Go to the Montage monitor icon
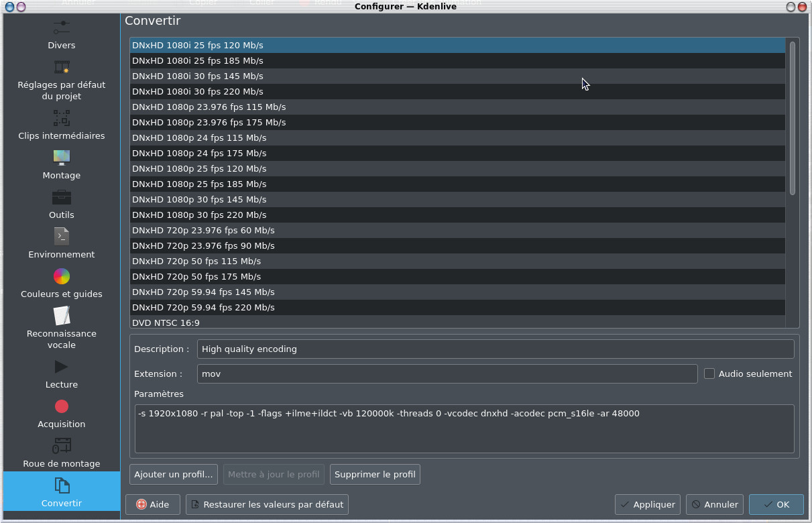Viewport: 812px width, 523px height. coord(62,158)
